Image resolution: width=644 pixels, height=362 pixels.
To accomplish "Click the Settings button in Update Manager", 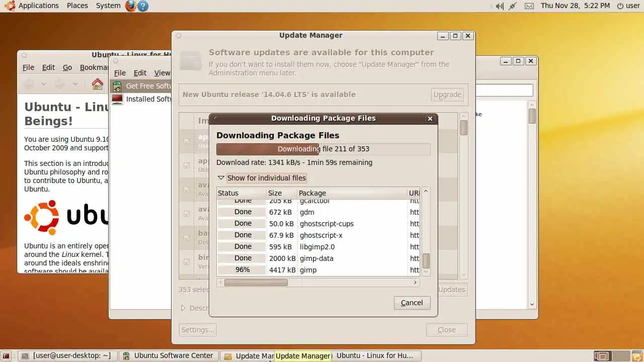I will (198, 330).
